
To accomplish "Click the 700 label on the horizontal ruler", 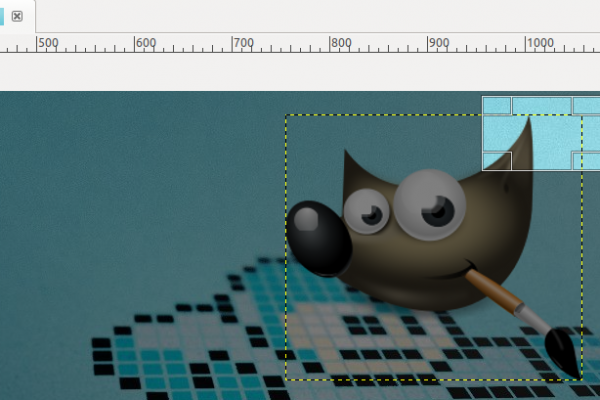I will (244, 43).
